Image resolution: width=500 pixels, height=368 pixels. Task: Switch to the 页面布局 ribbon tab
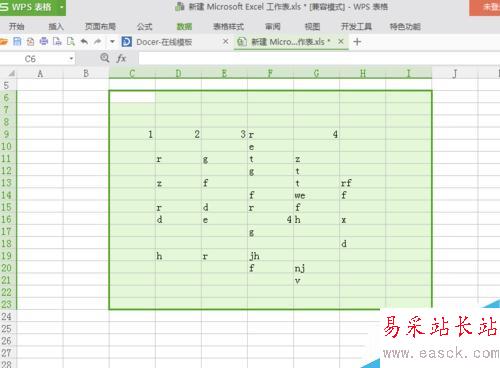click(x=100, y=26)
